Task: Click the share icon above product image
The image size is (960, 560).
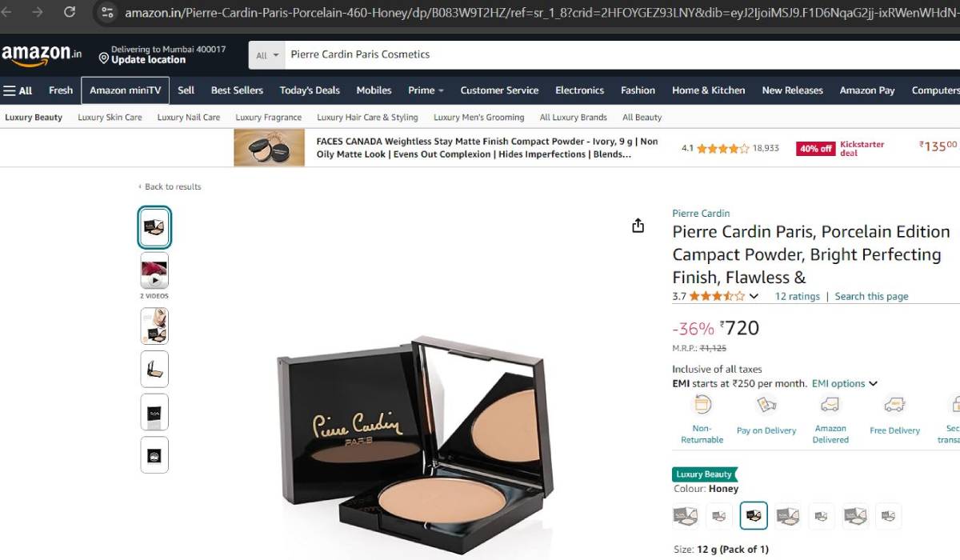Action: pos(638,226)
